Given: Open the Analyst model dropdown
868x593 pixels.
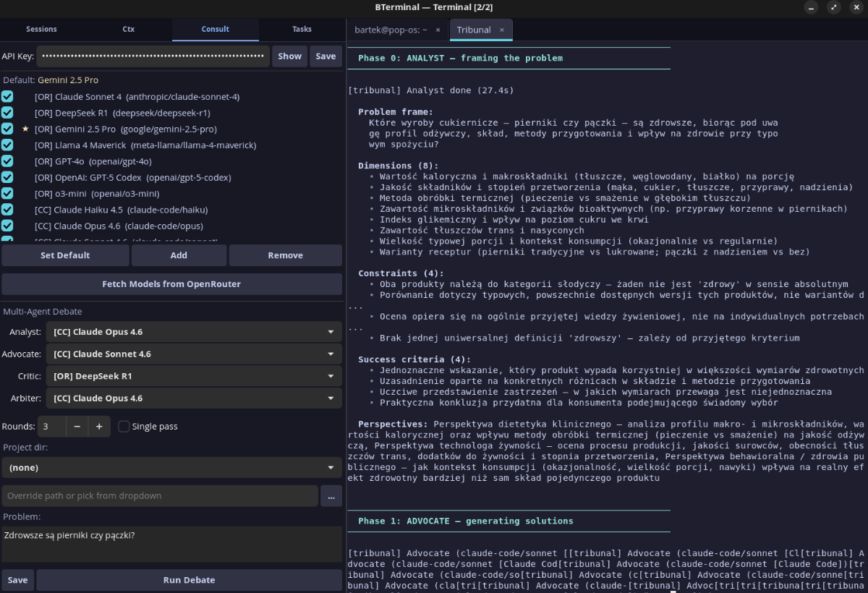Looking at the screenshot, I should pyautogui.click(x=193, y=332).
